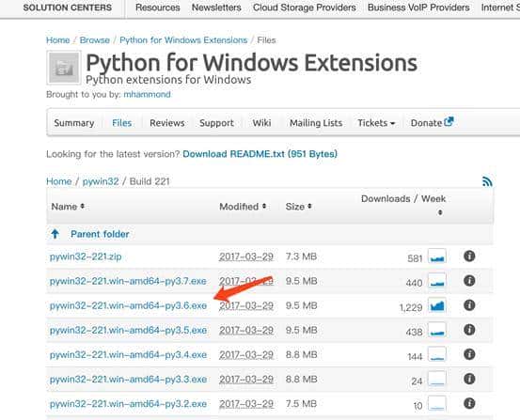Open the mhammond author profile link
520x420 pixels.
(x=147, y=95)
